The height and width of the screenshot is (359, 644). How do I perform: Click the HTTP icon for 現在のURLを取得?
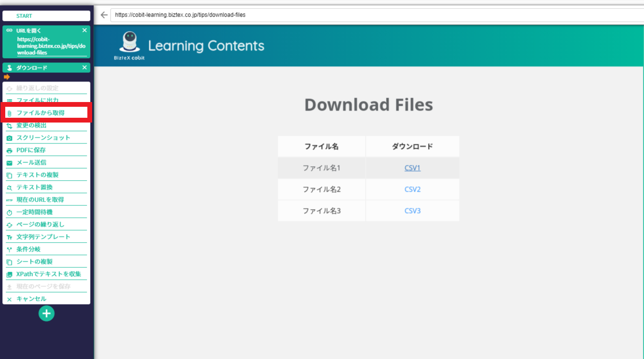point(10,200)
